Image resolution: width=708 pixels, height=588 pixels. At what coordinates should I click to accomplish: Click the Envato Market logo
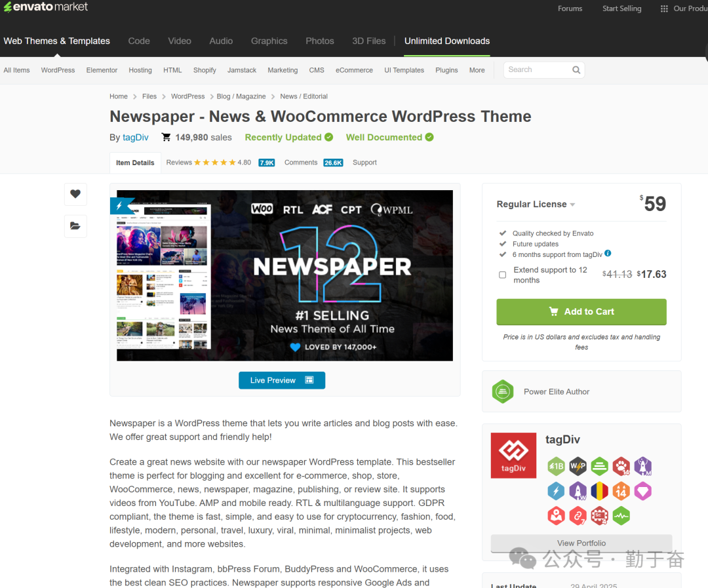tap(46, 7)
